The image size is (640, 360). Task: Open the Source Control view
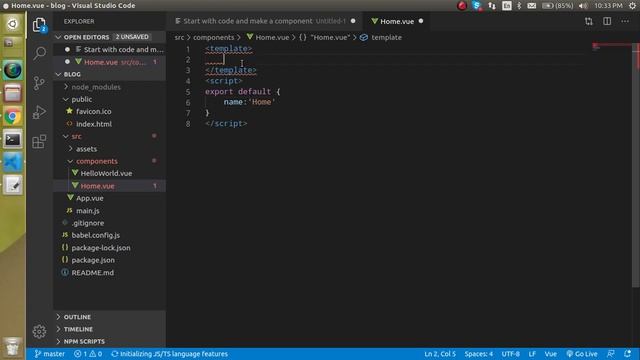coord(39,83)
